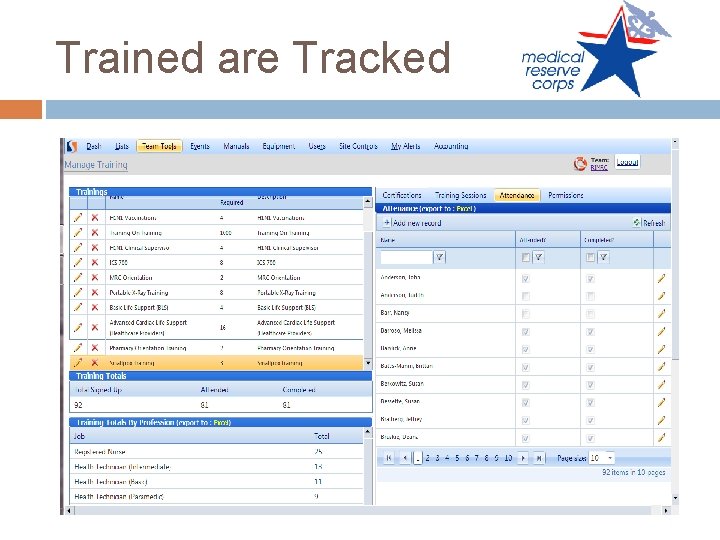Click the Attended column filter funnel icon

coord(539,257)
